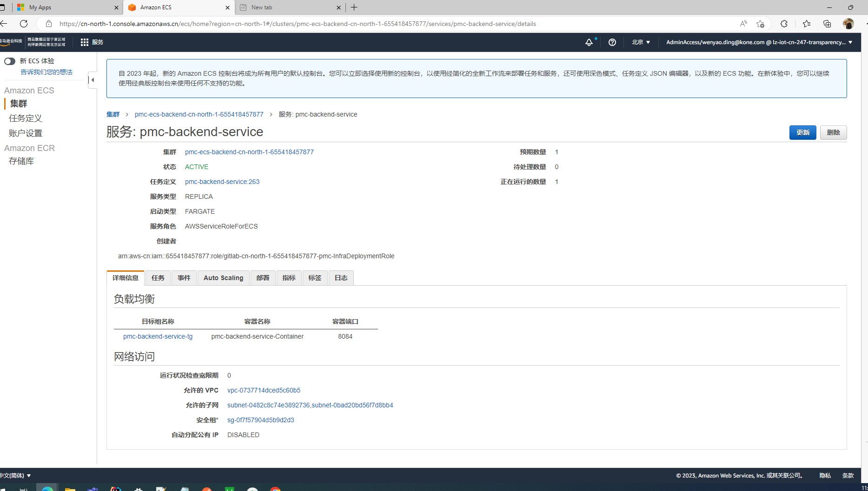Open 任务定义 in the sidebar
The height and width of the screenshot is (491, 868).
tap(26, 118)
